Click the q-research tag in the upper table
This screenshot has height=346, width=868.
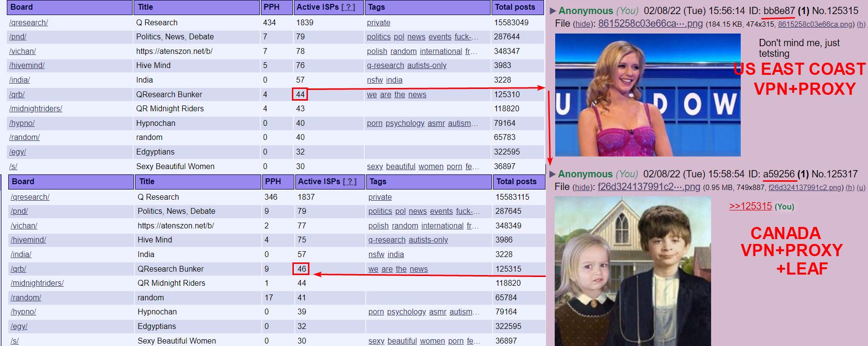[386, 66]
